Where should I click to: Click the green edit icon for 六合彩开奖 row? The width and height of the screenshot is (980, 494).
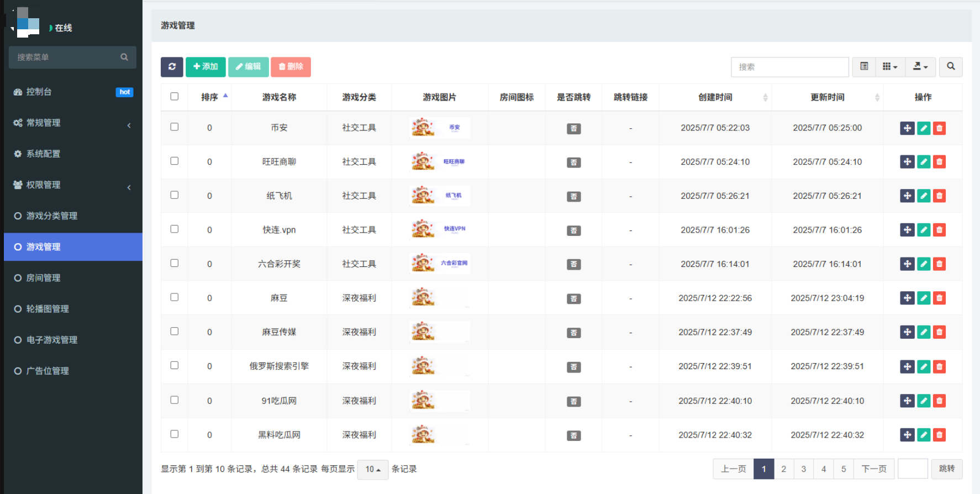(923, 264)
